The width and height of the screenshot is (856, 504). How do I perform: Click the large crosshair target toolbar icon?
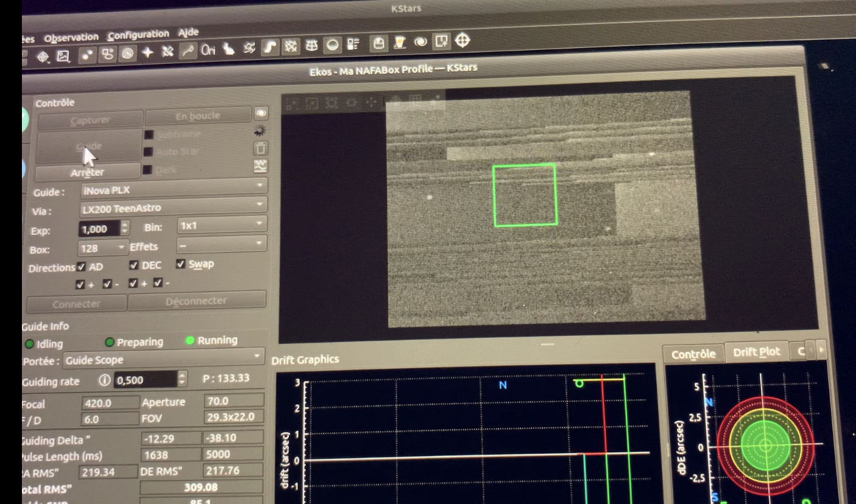click(462, 40)
